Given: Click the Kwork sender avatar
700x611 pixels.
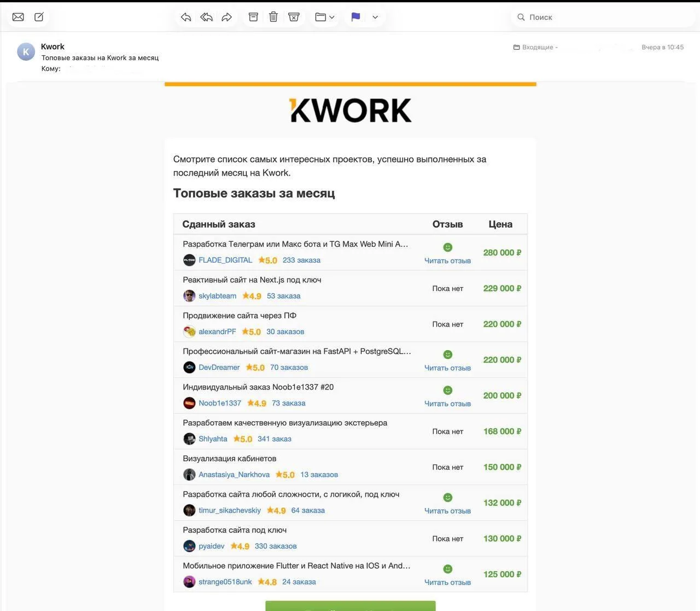Looking at the screenshot, I should pos(26,52).
